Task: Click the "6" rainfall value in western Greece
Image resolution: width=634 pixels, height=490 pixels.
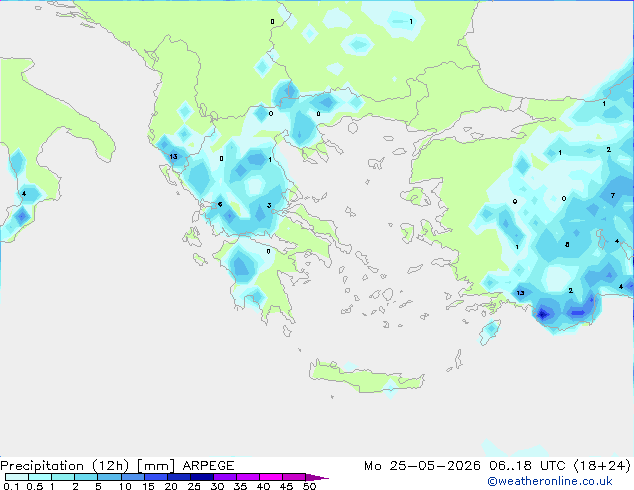Action: click(x=220, y=204)
